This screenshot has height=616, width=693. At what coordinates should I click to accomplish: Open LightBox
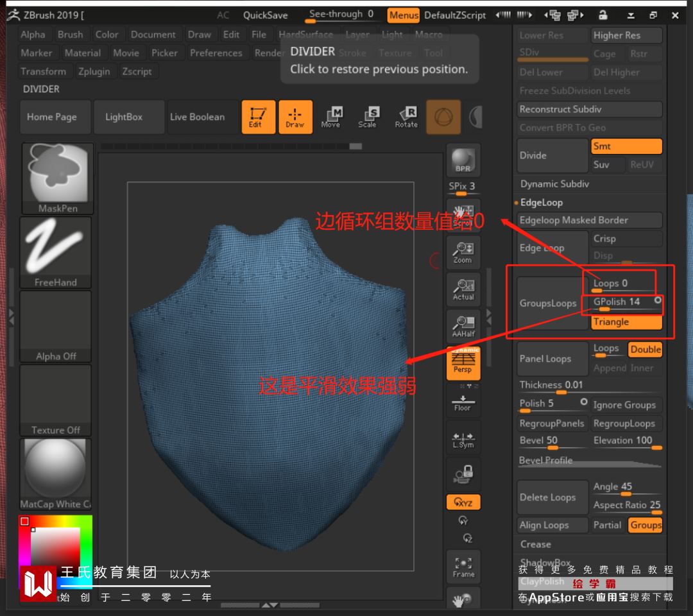click(x=129, y=117)
